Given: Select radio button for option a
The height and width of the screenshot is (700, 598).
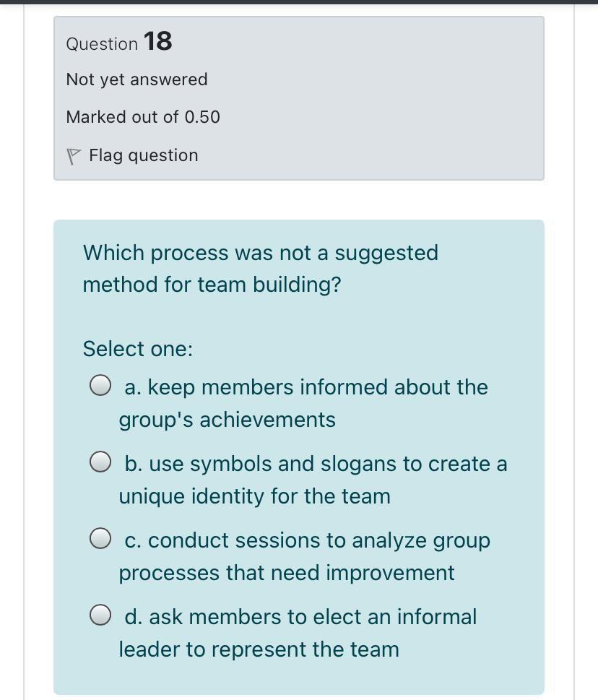Looking at the screenshot, I should (100, 386).
